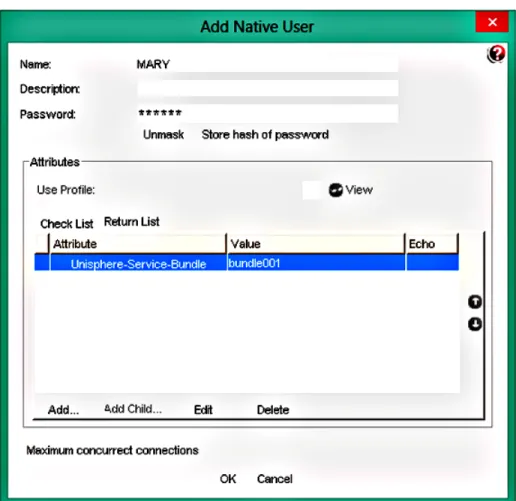This screenshot has height=501, width=516.
Task: Click the bundle001 value cell
Action: (316, 263)
